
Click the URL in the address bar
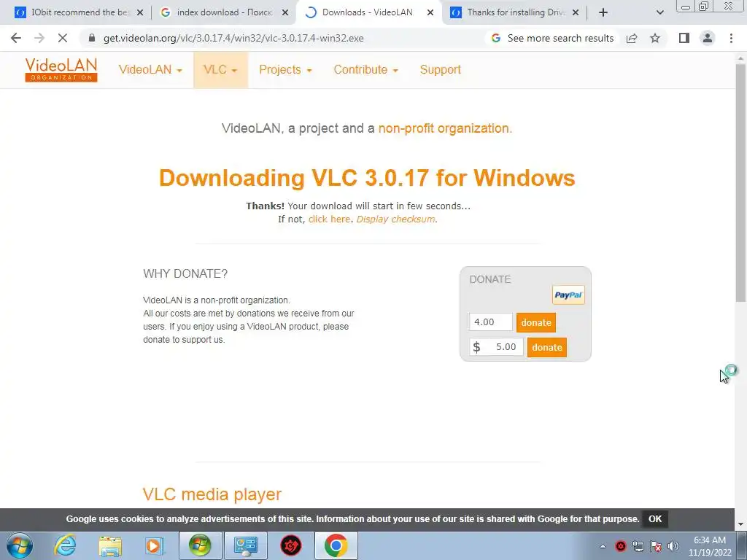tap(233, 38)
